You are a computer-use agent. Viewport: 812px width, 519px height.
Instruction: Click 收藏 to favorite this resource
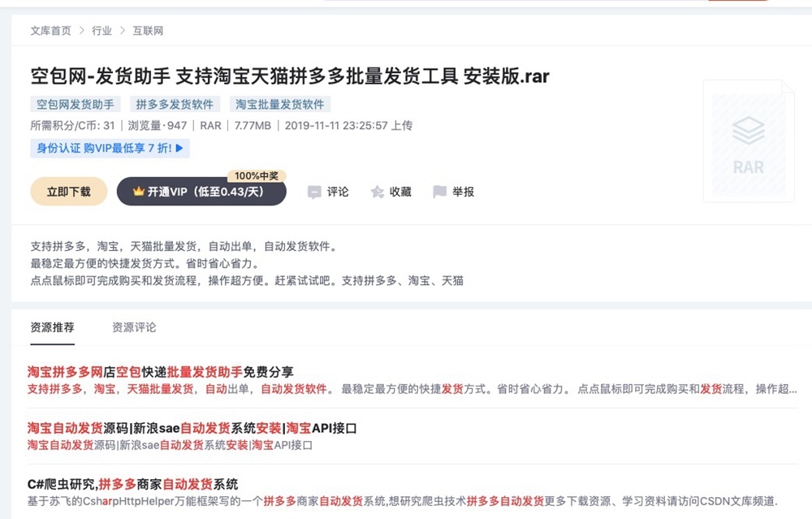400,192
